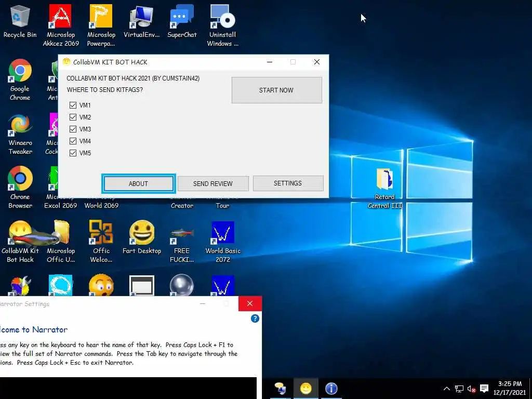The height and width of the screenshot is (399, 532).
Task: Open the Action Center notification icon
Action: [484, 389]
